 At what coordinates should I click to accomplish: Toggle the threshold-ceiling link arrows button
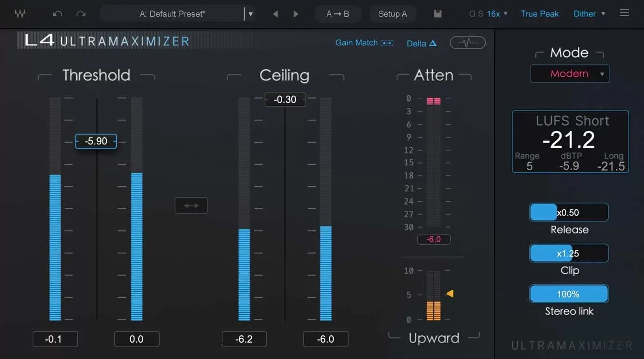[x=191, y=205]
